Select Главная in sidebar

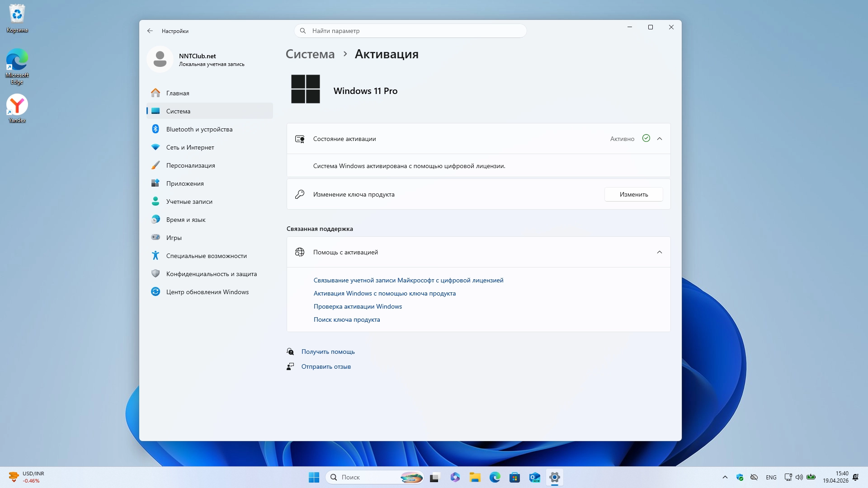(177, 93)
